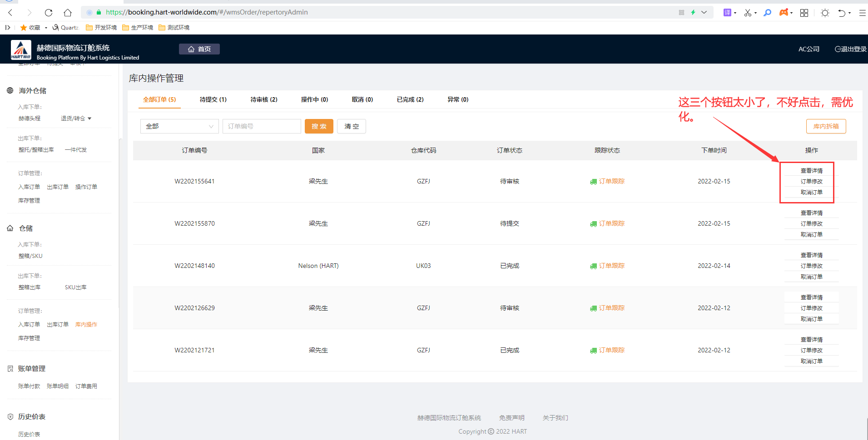Click 查看详情 for order W2202155641

[x=811, y=171]
